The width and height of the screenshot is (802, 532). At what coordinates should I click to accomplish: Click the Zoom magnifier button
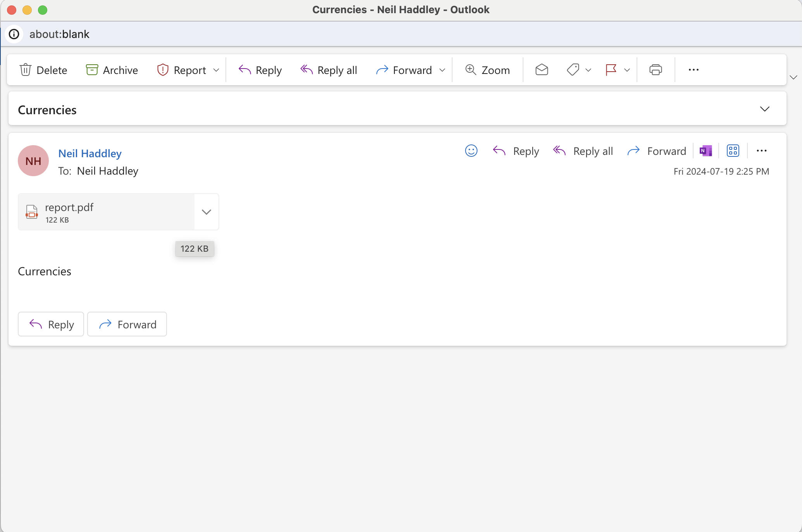point(487,70)
